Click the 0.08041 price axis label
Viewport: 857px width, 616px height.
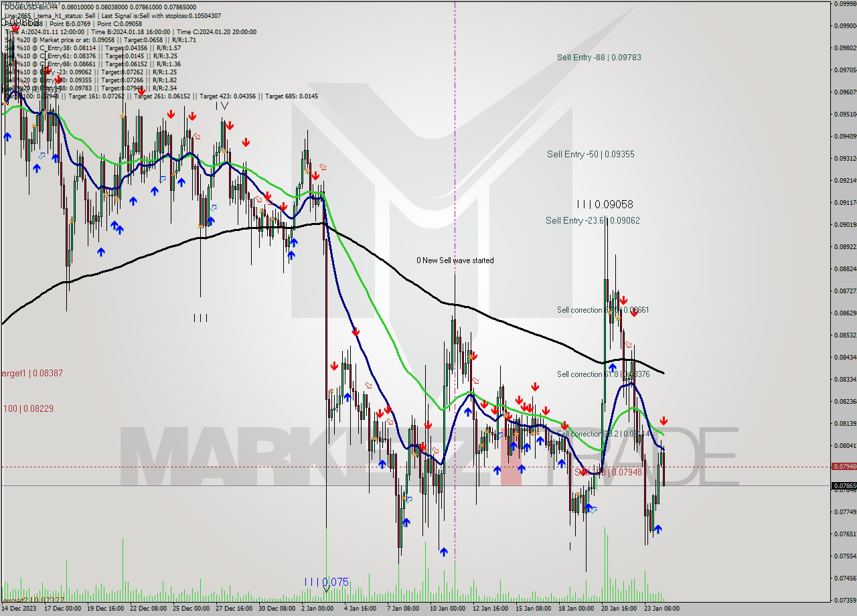[x=844, y=445]
